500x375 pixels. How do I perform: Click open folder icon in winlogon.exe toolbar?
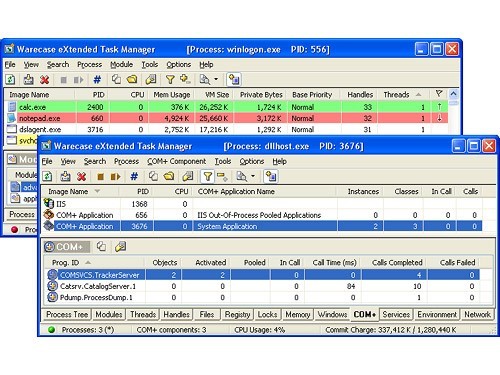132,79
